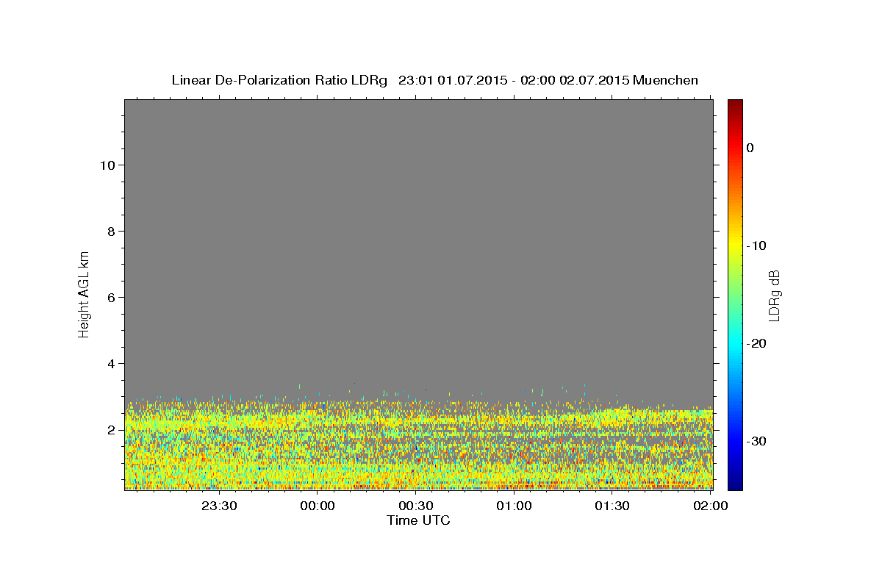Click the 'Height AGL km' axis label
Screen dimensions: 882x588
tap(84, 293)
